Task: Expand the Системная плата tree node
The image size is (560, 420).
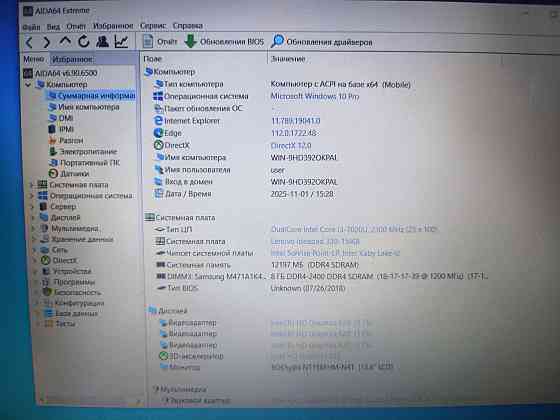Action: [31, 185]
